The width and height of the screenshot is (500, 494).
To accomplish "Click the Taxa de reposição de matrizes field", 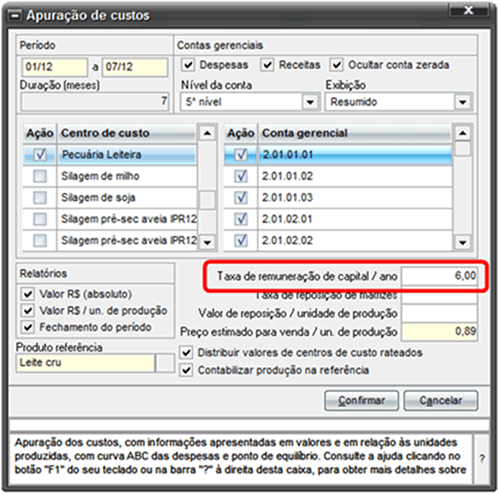I will tap(439, 295).
